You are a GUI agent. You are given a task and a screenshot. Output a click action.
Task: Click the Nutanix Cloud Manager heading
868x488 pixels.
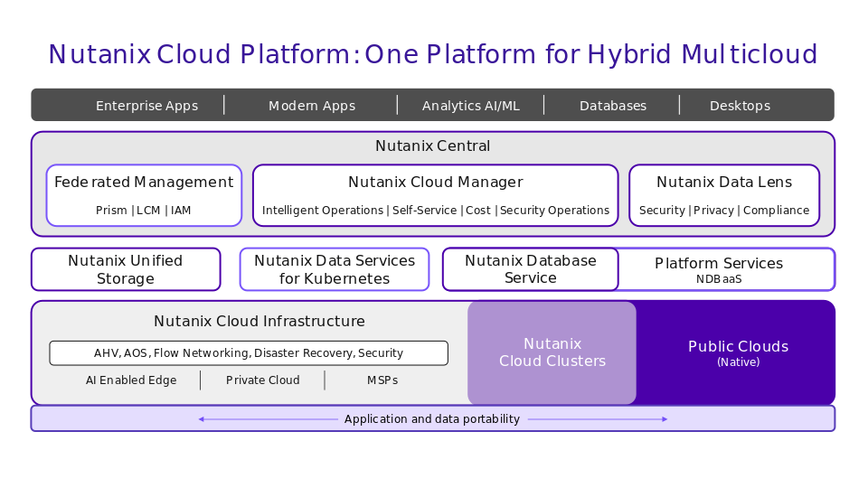click(436, 182)
